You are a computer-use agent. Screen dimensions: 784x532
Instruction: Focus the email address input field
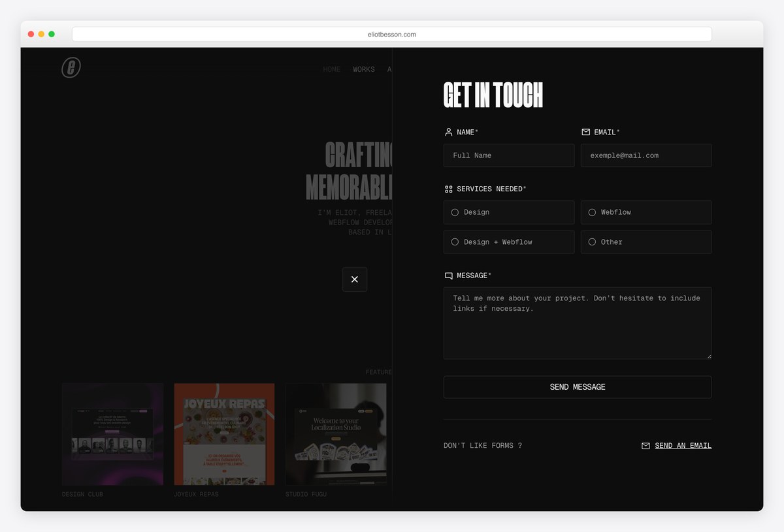point(646,155)
